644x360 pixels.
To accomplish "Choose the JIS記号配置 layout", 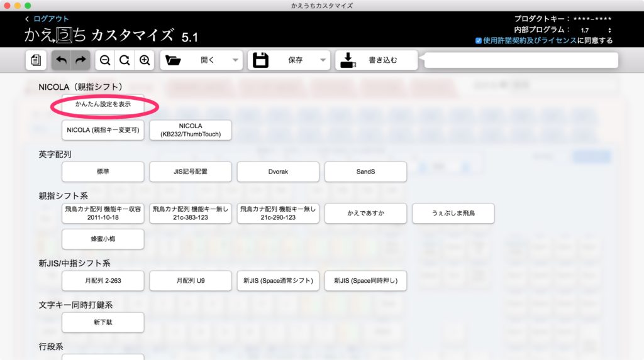I will pyautogui.click(x=190, y=172).
